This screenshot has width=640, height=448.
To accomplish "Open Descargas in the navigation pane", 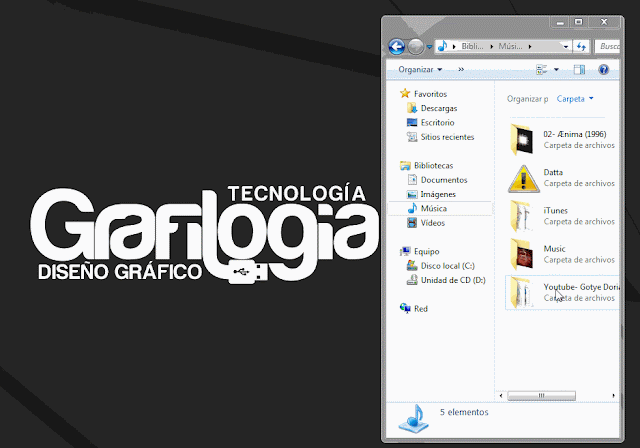I will [x=439, y=108].
